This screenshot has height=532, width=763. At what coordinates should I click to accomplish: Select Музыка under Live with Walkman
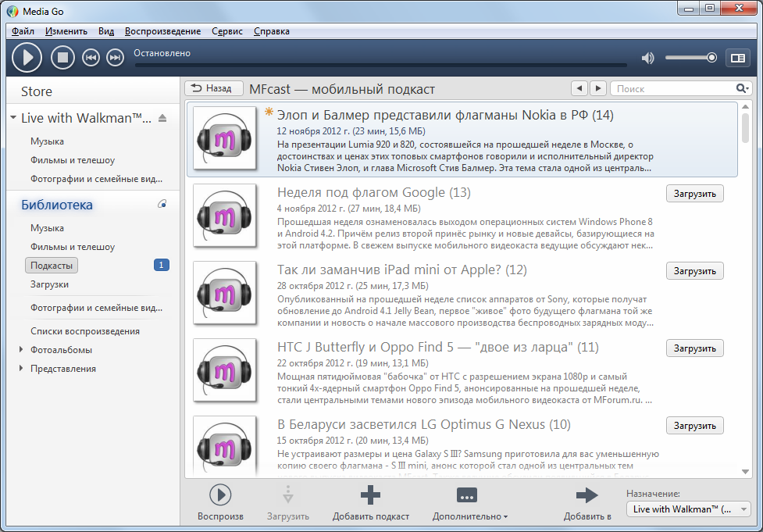(47, 141)
